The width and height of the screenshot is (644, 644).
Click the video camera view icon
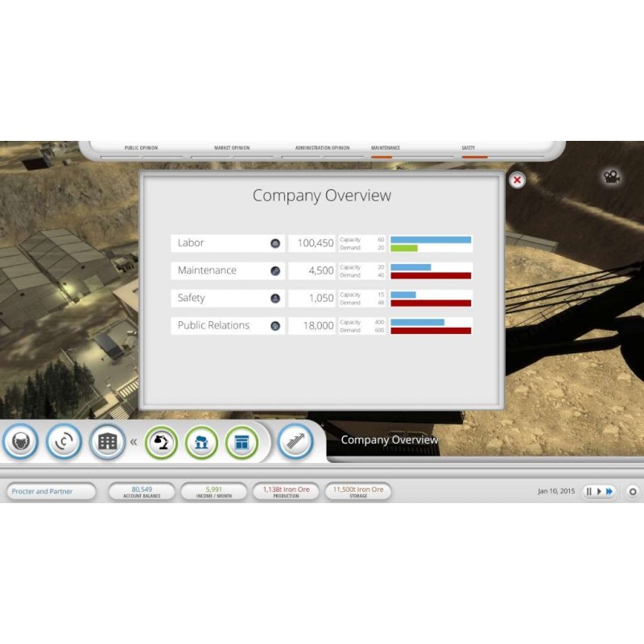point(613,176)
